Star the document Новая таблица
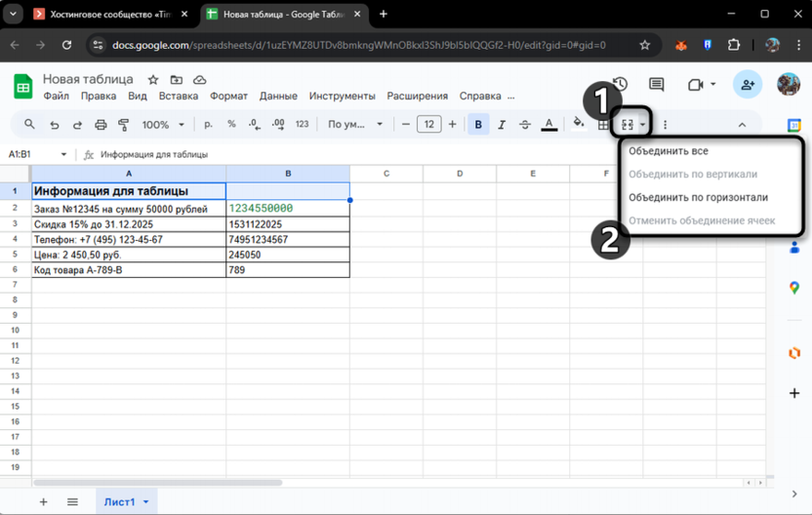The width and height of the screenshot is (812, 515). click(153, 79)
